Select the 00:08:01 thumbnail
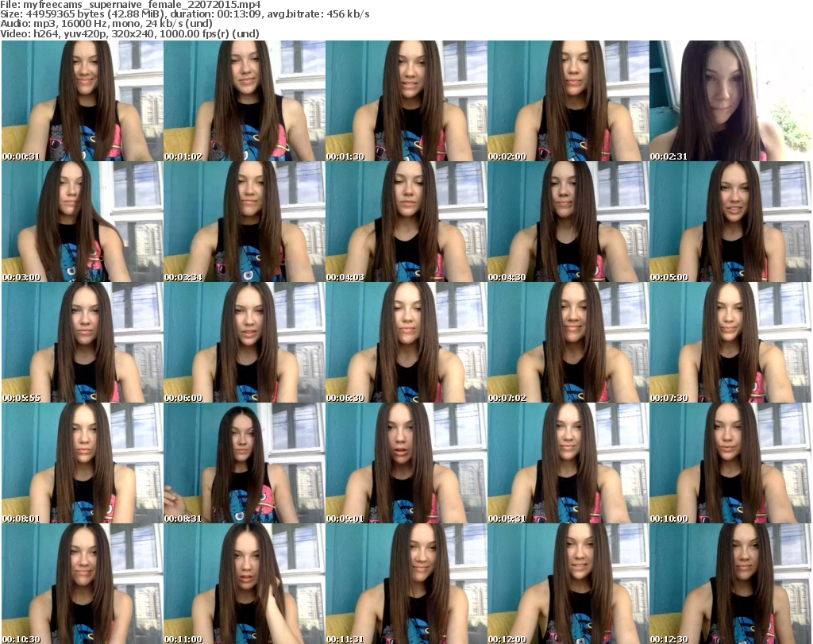Image resolution: width=813 pixels, height=644 pixels. pos(83,463)
